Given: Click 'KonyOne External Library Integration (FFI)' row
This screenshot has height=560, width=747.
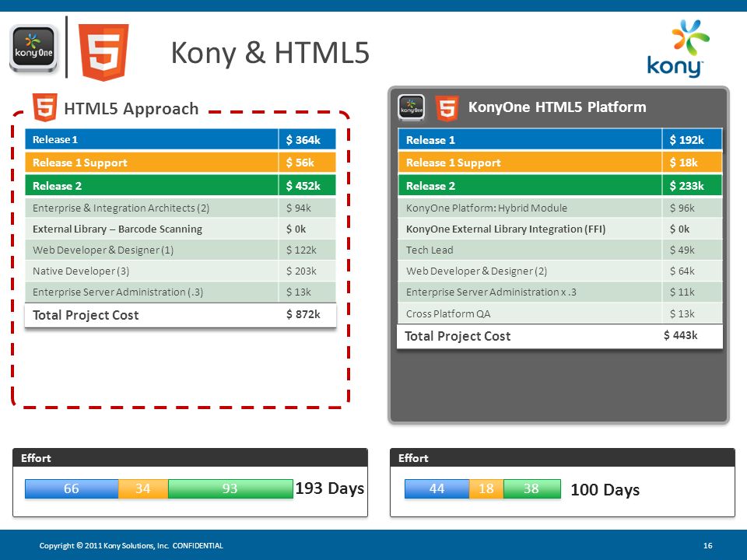Looking at the screenshot, I should coord(560,229).
